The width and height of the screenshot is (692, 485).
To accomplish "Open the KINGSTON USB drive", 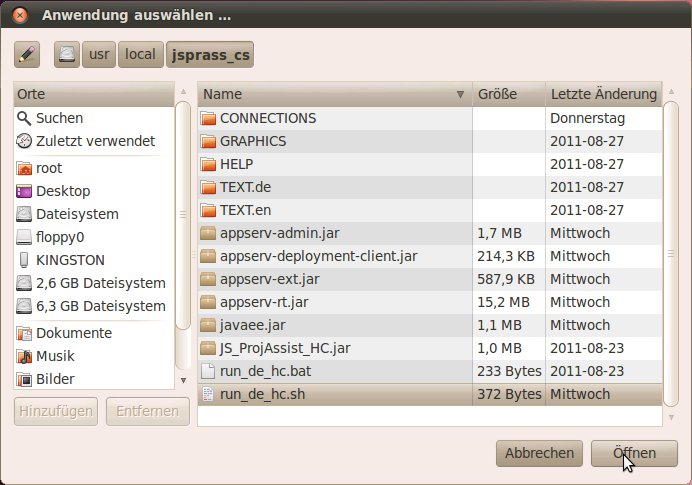I will (72, 260).
